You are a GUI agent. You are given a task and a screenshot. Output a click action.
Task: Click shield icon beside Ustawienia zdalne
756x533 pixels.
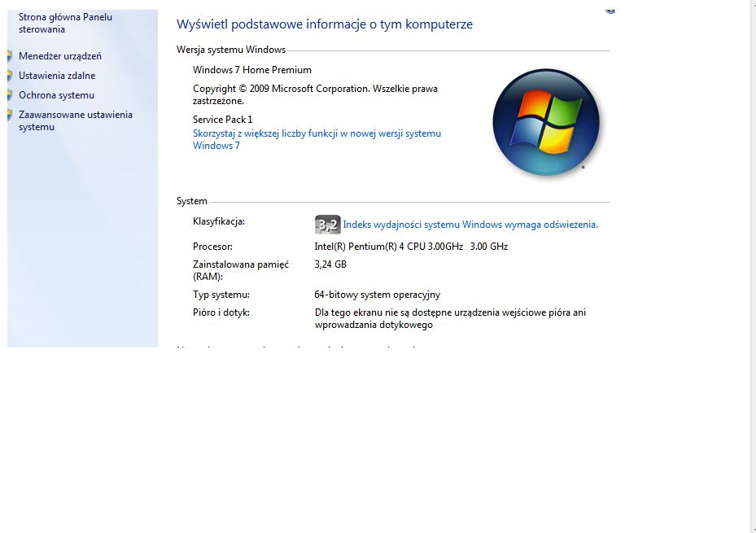(10, 76)
